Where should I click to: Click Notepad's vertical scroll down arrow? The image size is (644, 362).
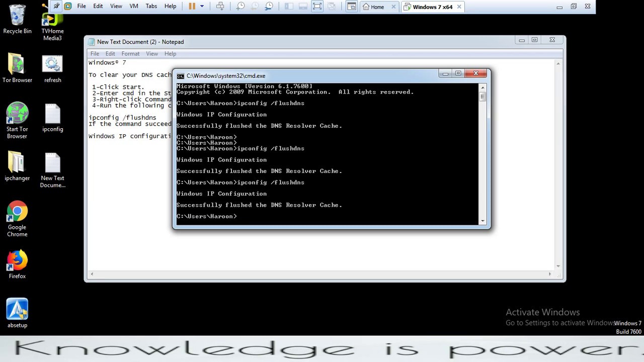[558, 266]
